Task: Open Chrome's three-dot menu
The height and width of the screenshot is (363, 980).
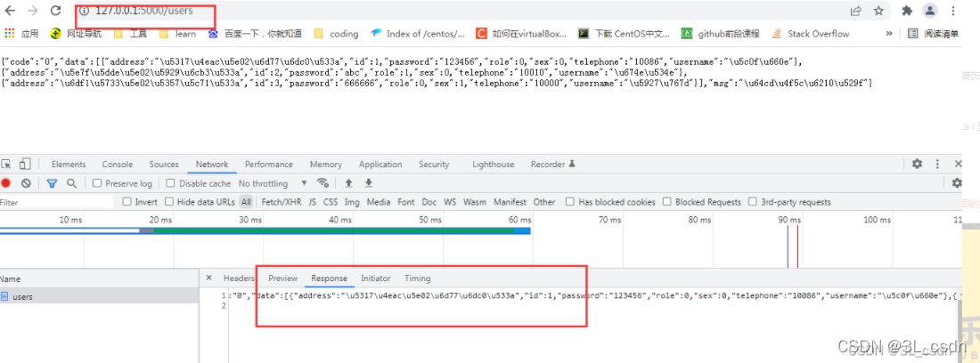Action: 953,11
